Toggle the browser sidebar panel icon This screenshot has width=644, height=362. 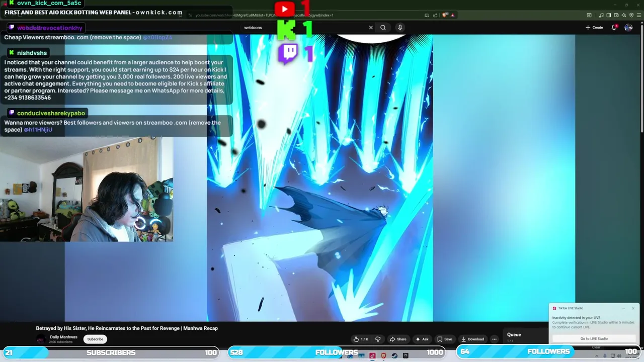coord(608,15)
